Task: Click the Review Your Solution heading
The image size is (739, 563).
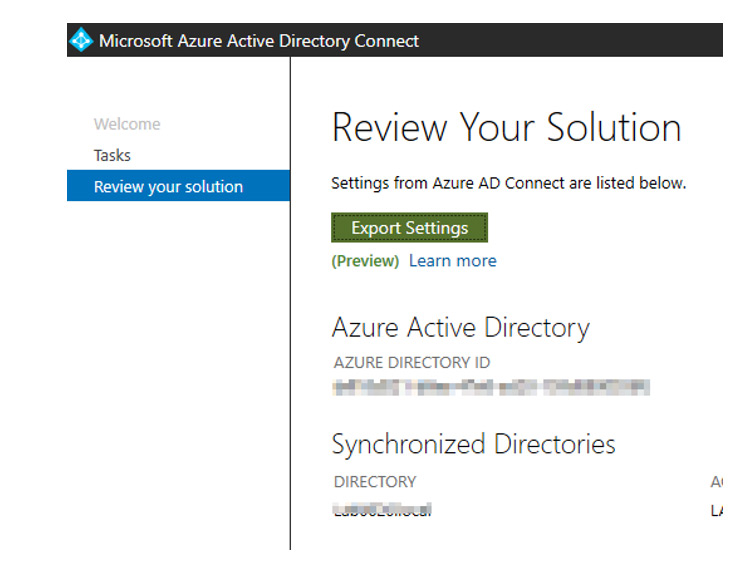Action: (x=507, y=127)
